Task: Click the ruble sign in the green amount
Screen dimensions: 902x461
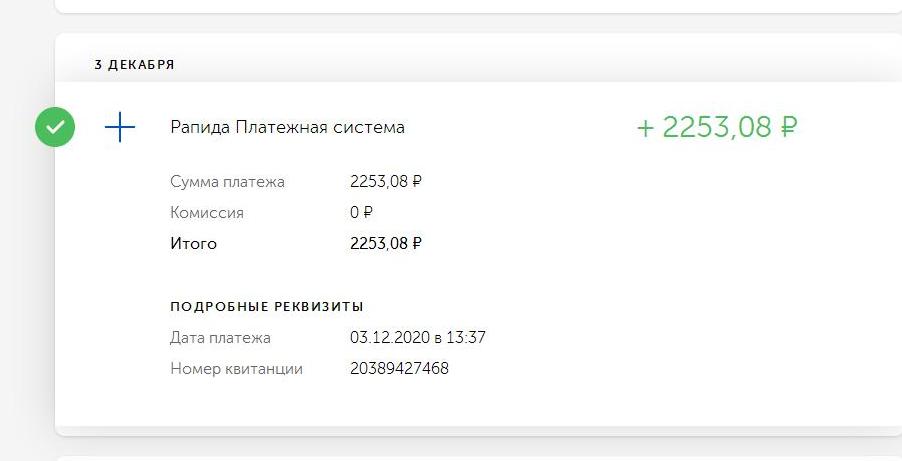Action: pos(789,127)
